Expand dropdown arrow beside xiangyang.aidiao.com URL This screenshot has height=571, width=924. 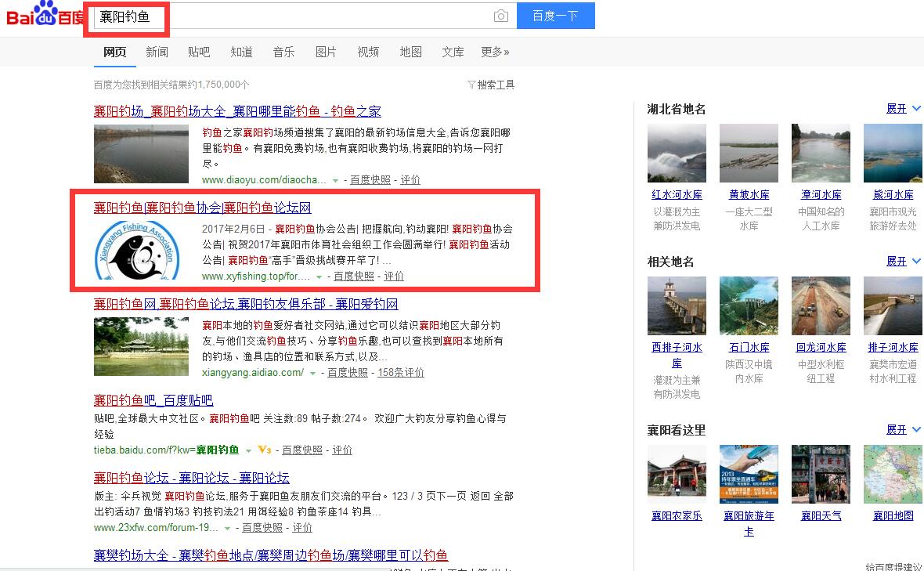313,373
